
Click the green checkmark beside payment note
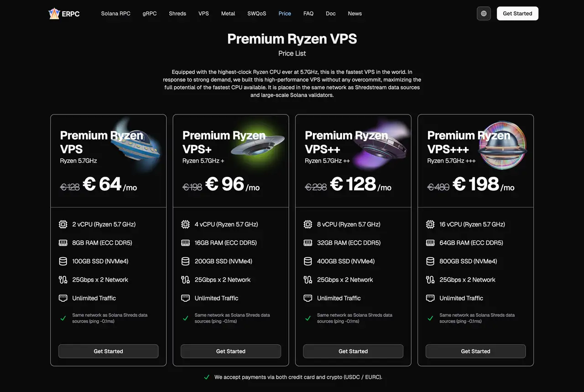tap(207, 377)
